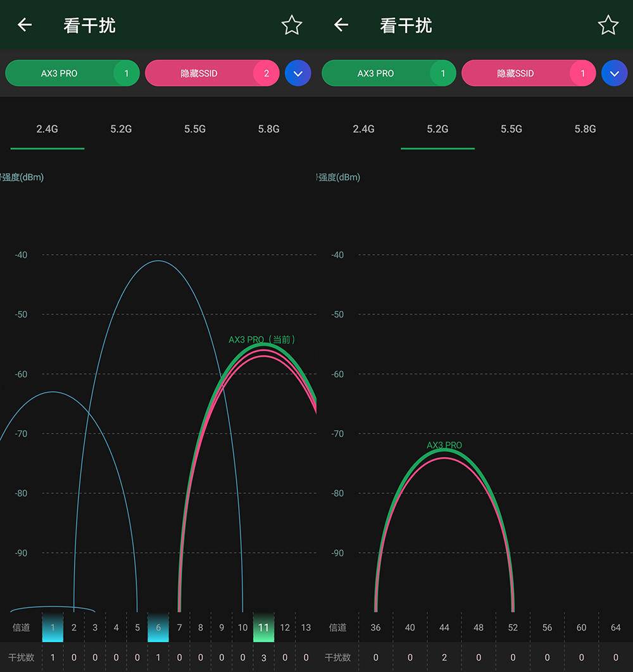Click right screen's 看干扰 title
This screenshot has width=633, height=672.
click(x=406, y=25)
